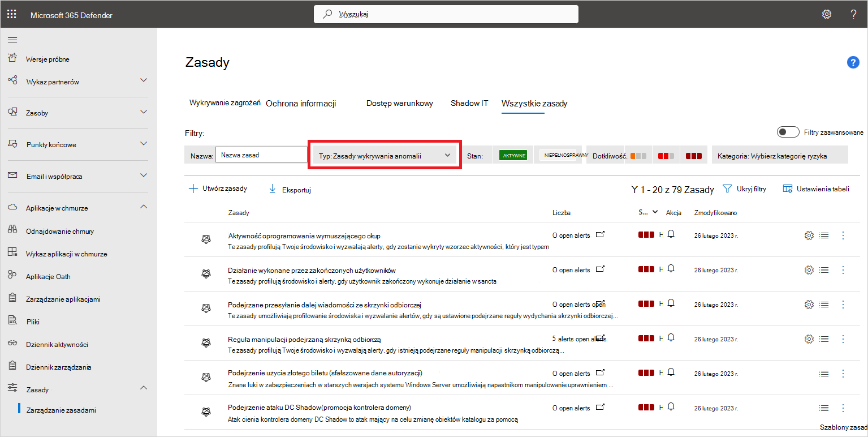Toggle AKTYWNE status filter

point(513,155)
